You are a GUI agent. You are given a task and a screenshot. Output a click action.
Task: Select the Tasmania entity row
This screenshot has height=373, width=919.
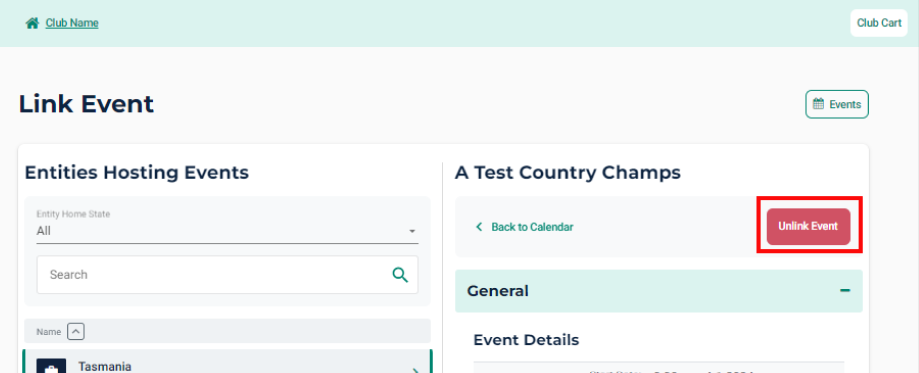[227, 362]
